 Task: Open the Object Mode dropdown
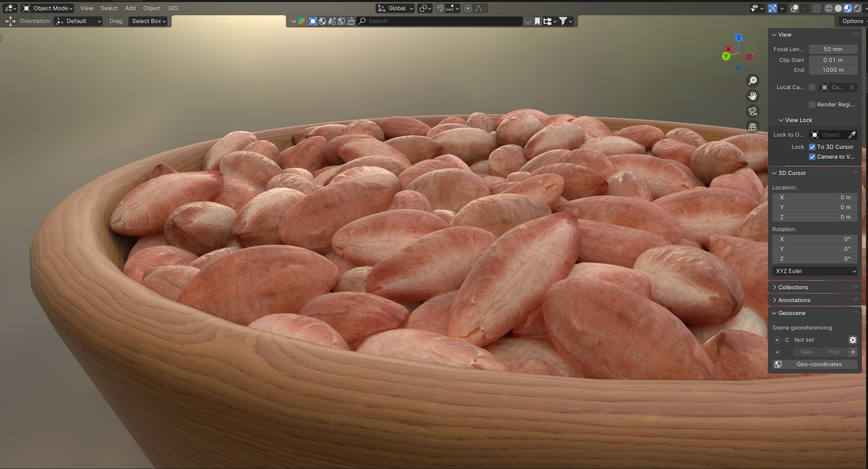(x=47, y=8)
